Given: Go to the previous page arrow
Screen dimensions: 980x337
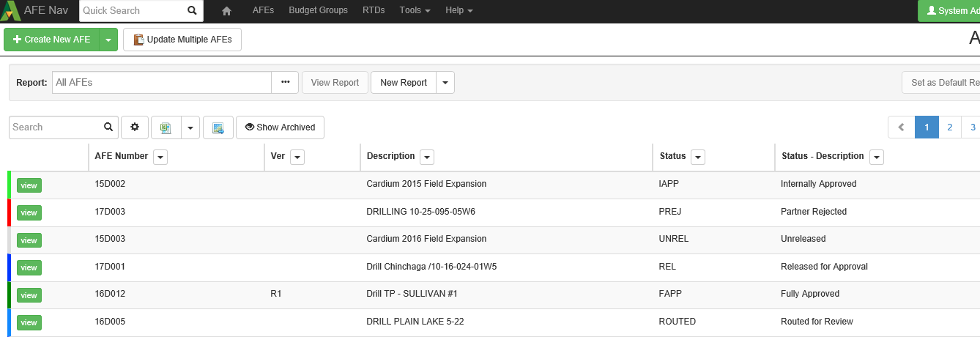Looking at the screenshot, I should pyautogui.click(x=902, y=127).
